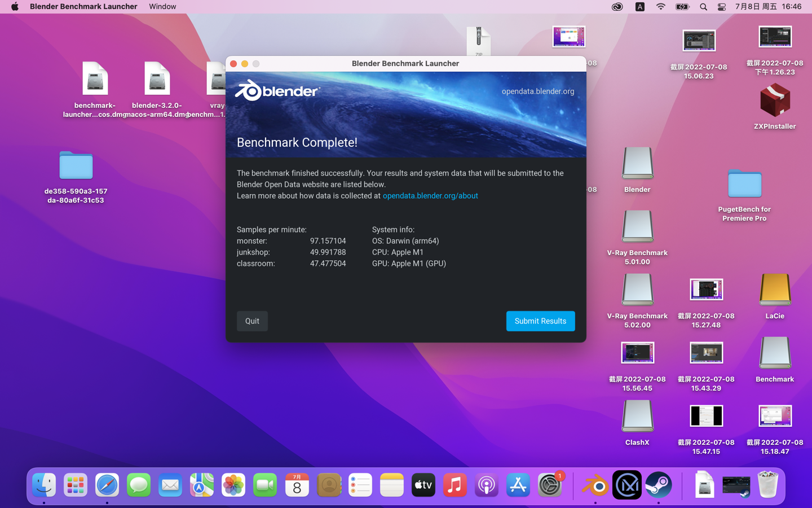Click the junkshop score 49.991788
The width and height of the screenshot is (812, 508).
coord(328,252)
